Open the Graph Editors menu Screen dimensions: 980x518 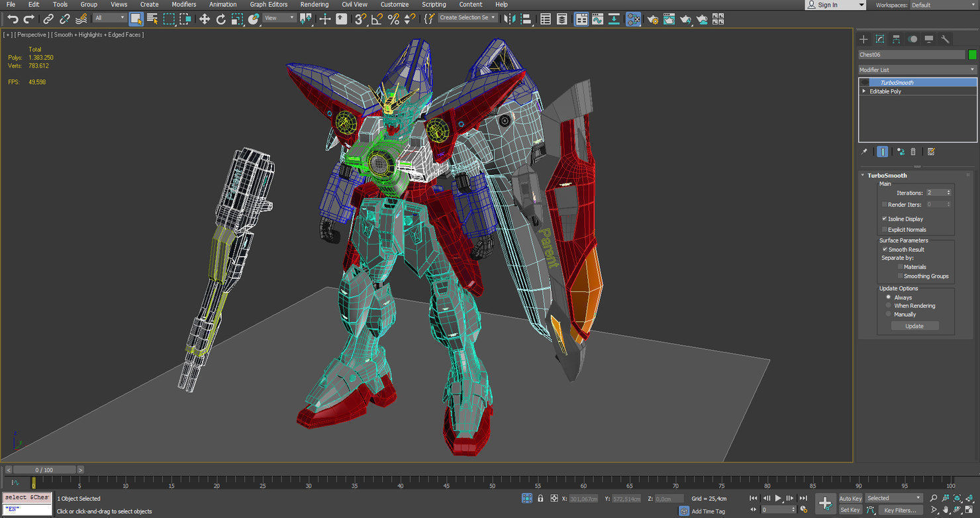[268, 5]
